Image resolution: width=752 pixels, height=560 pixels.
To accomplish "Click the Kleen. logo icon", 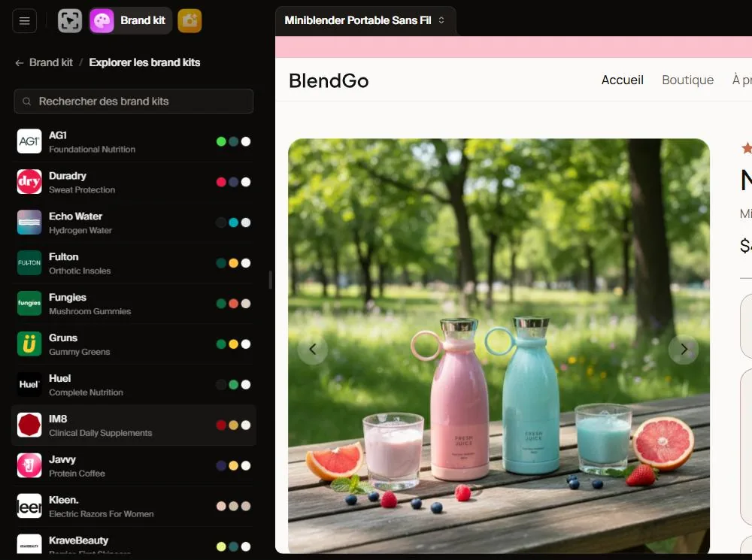I will tap(29, 506).
